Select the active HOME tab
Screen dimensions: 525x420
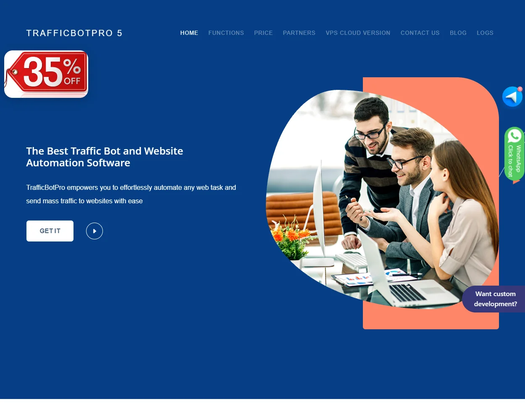tap(189, 33)
